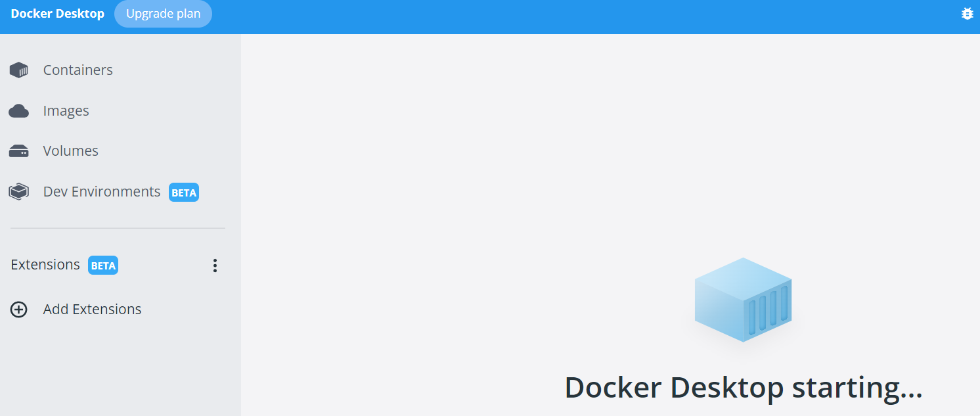
Task: Click the "Docker Desktop starting..." message
Action: click(743, 388)
